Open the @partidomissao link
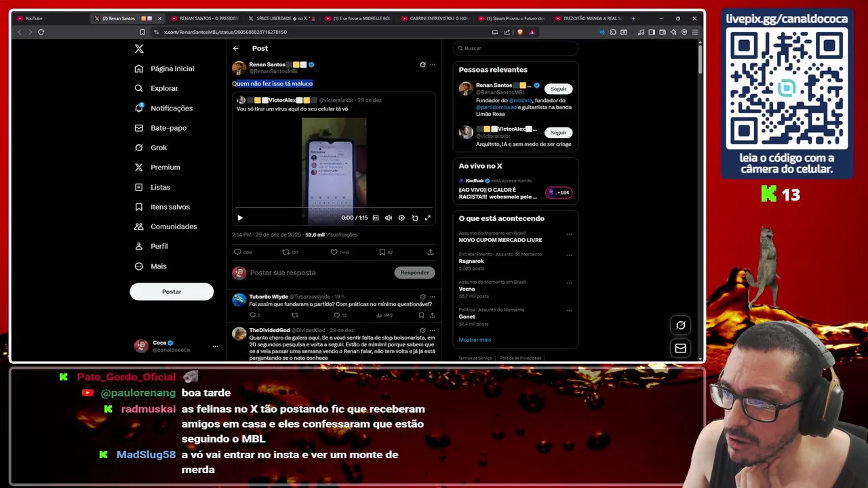The image size is (868, 488). coord(496,107)
